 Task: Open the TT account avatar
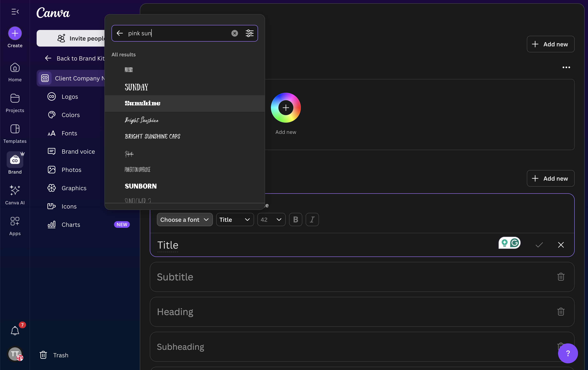coord(15,354)
